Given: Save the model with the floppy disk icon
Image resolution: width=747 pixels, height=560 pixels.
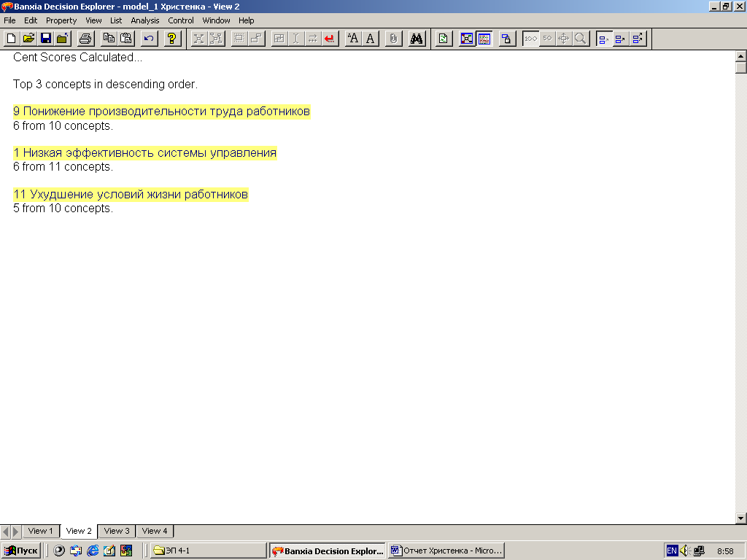Looking at the screenshot, I should [46, 39].
